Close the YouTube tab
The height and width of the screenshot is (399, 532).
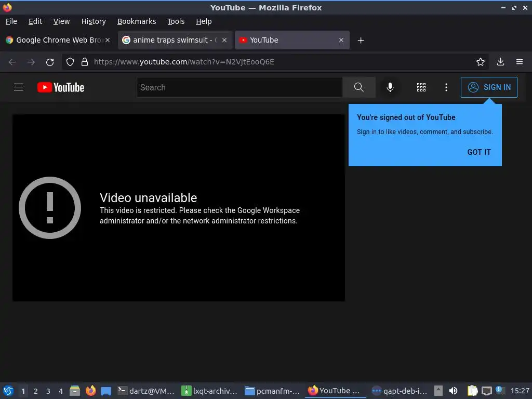coord(341,40)
